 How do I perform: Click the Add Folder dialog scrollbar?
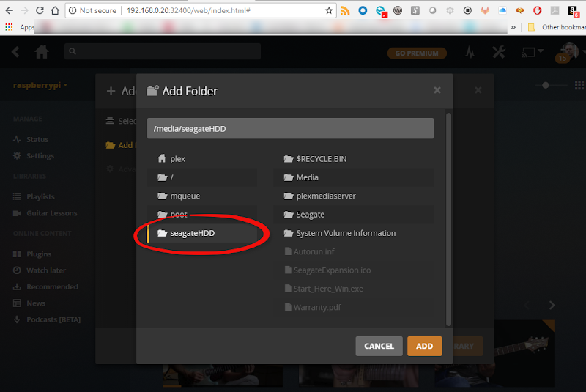[x=448, y=219]
